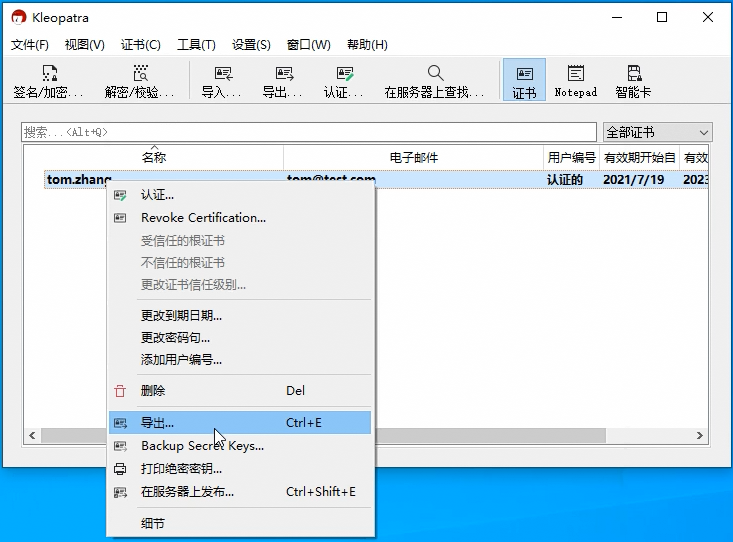Open the 智能卡 smartcard view
This screenshot has width=733, height=542.
coord(633,81)
